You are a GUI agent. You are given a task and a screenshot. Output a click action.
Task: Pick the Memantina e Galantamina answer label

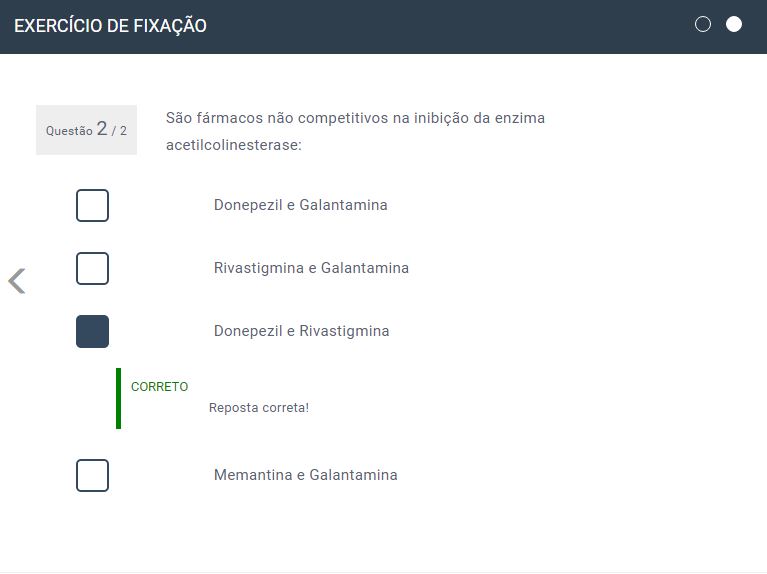(x=305, y=475)
